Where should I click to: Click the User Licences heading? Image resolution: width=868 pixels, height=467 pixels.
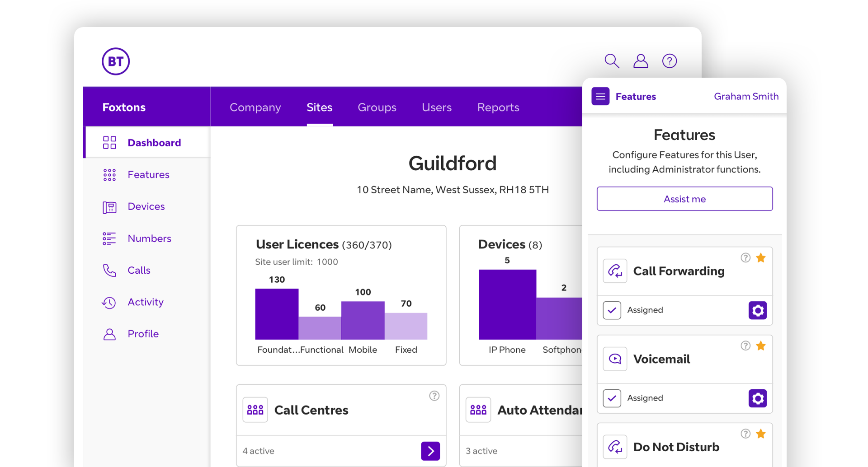point(297,244)
